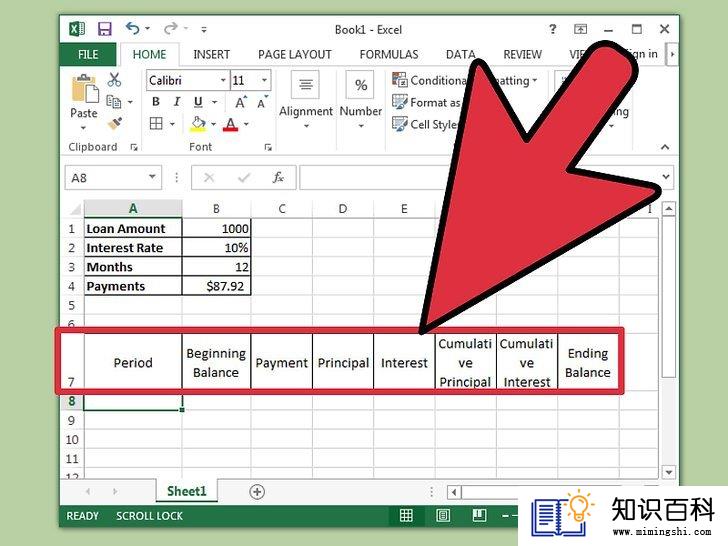Switch to the PAGE LAYOUT tab
This screenshot has height=546, width=728.
[x=294, y=54]
